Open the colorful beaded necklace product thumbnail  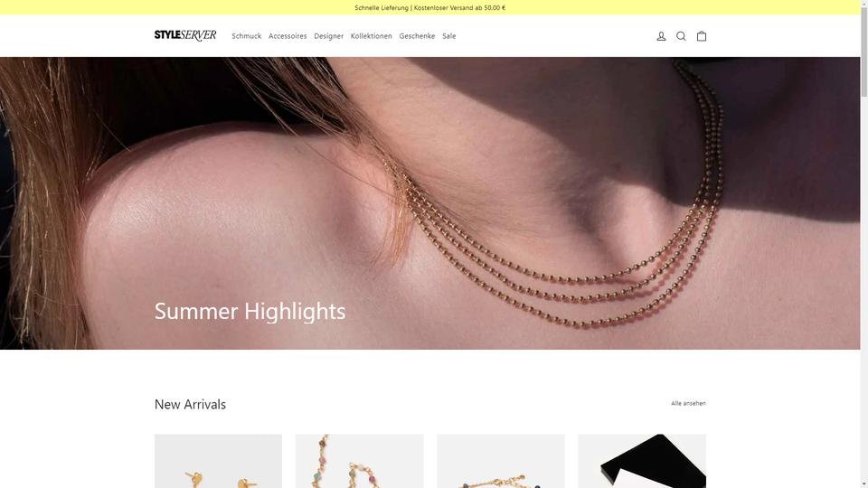pos(359,461)
